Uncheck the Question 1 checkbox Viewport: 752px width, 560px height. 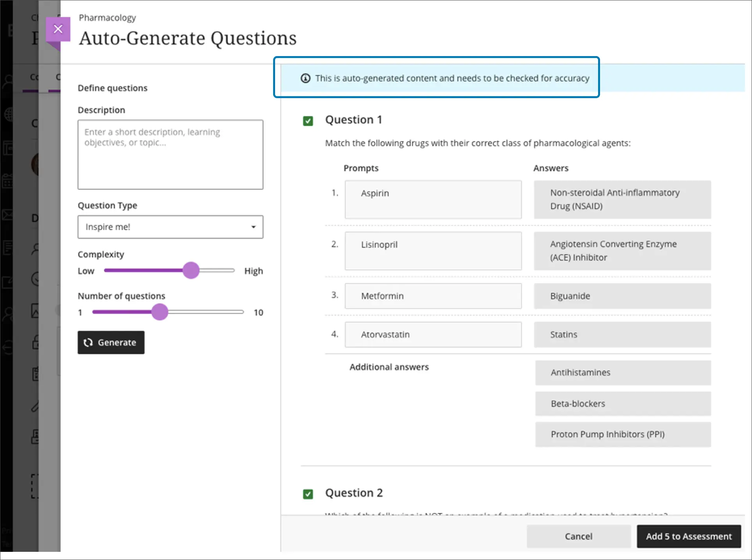[308, 121]
